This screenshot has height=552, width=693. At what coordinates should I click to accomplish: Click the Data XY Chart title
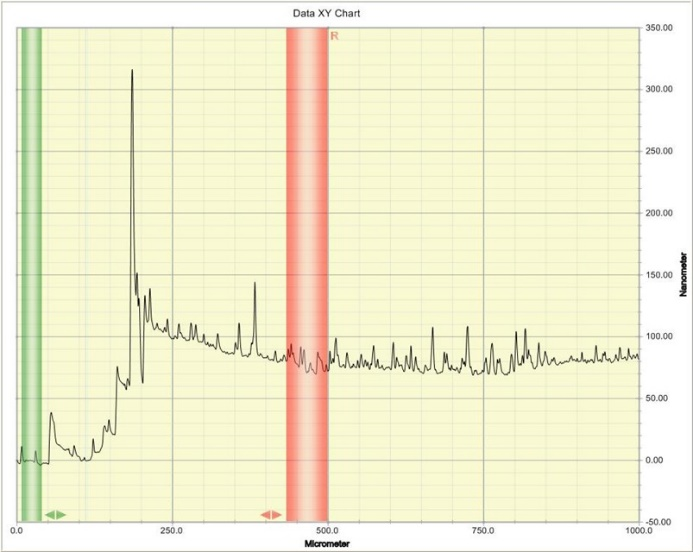[x=327, y=13]
